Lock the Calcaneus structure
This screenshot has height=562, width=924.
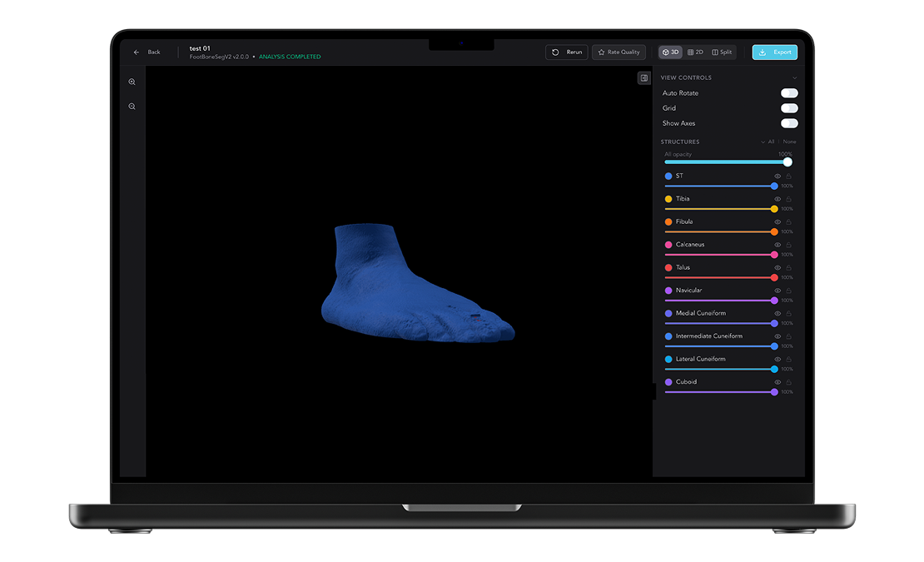pos(788,245)
